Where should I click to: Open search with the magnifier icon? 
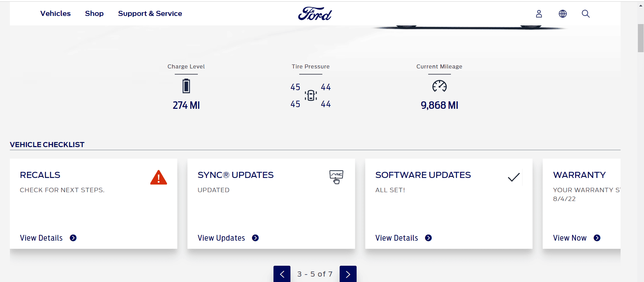click(586, 14)
